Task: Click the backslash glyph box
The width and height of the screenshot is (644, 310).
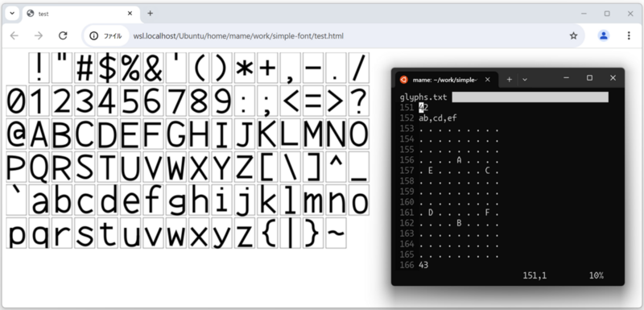Action: pos(291,167)
